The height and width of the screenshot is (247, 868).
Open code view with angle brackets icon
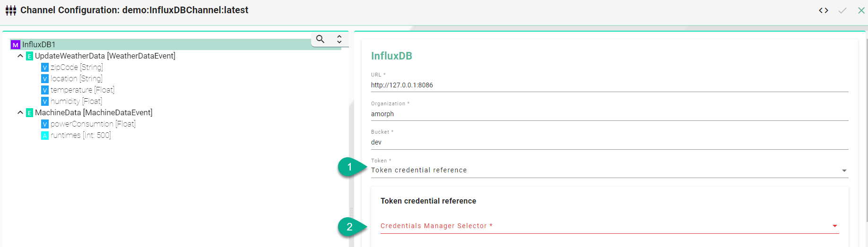(824, 10)
